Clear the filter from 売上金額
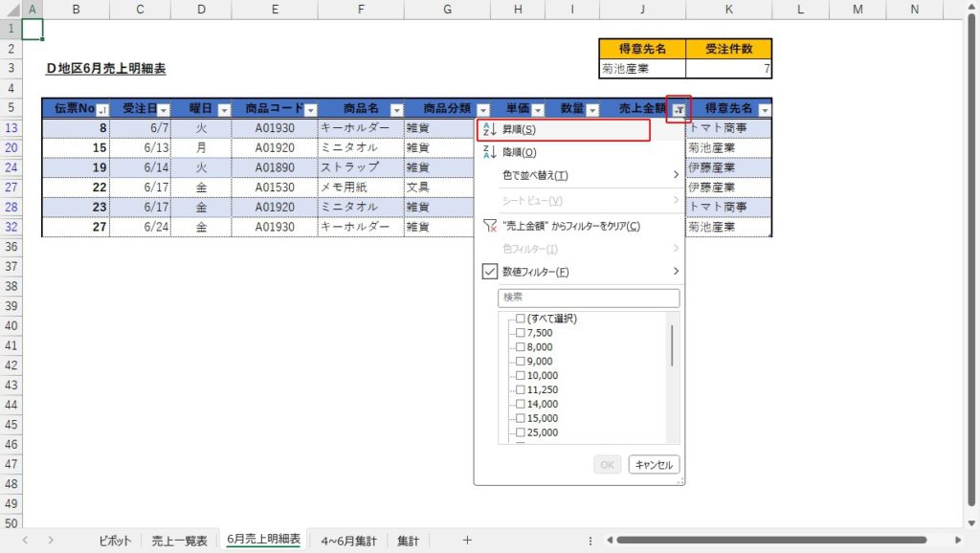This screenshot has height=553, width=980. (x=570, y=226)
